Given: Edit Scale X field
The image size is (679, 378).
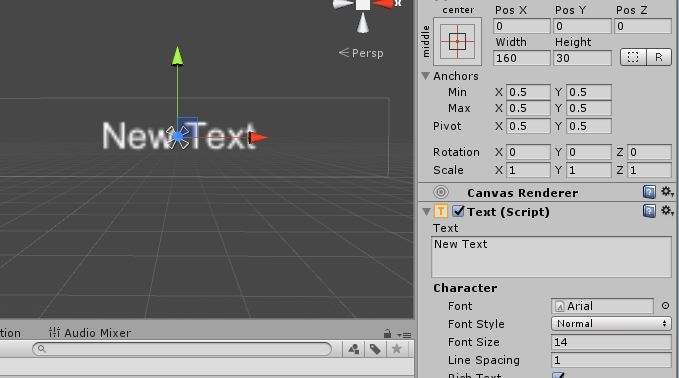Looking at the screenshot, I should (x=528, y=170).
